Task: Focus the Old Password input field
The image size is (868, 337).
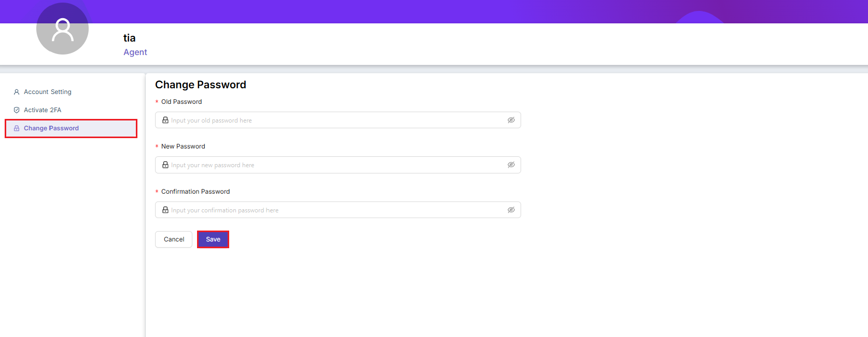Action: coord(337,120)
